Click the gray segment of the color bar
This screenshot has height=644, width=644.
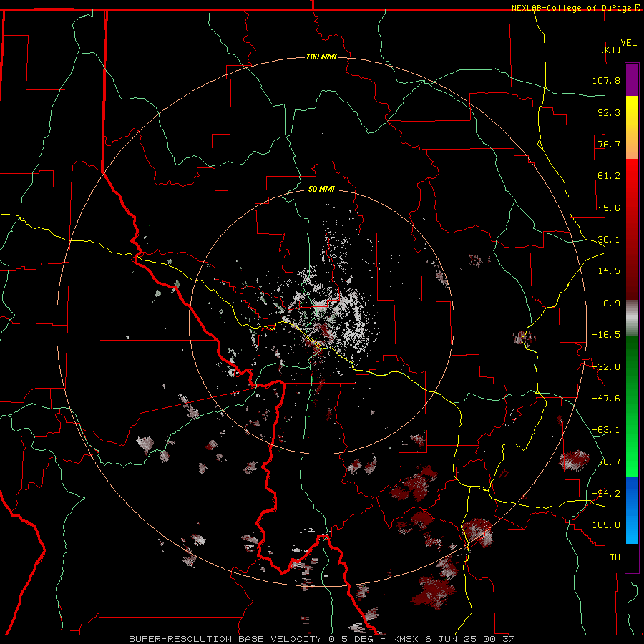tap(632, 318)
